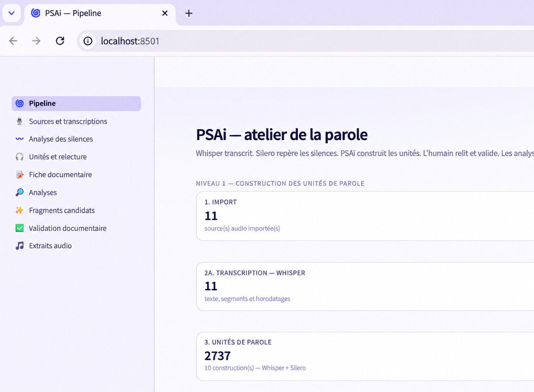Click the sparkles icon beside Fragments candidats

point(20,210)
